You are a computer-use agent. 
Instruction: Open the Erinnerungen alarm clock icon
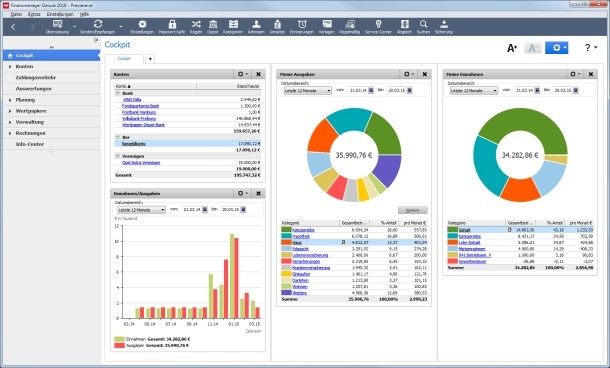click(x=302, y=24)
